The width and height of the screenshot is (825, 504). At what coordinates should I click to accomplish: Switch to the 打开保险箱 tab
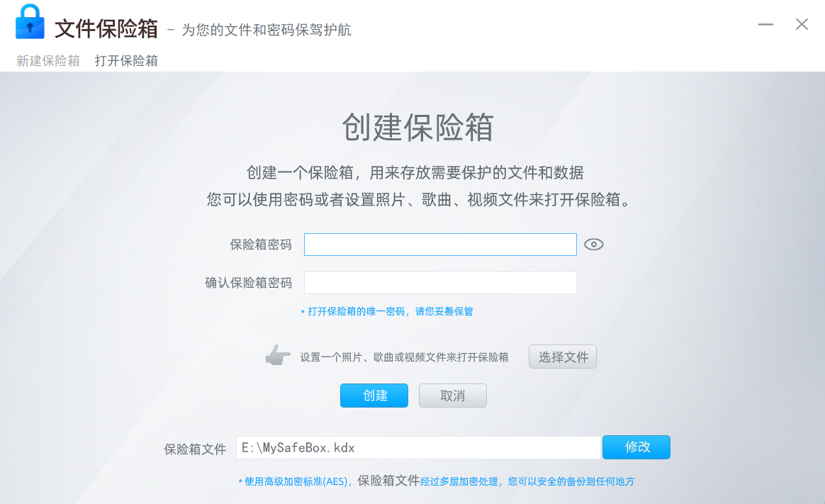pyautogui.click(x=126, y=60)
